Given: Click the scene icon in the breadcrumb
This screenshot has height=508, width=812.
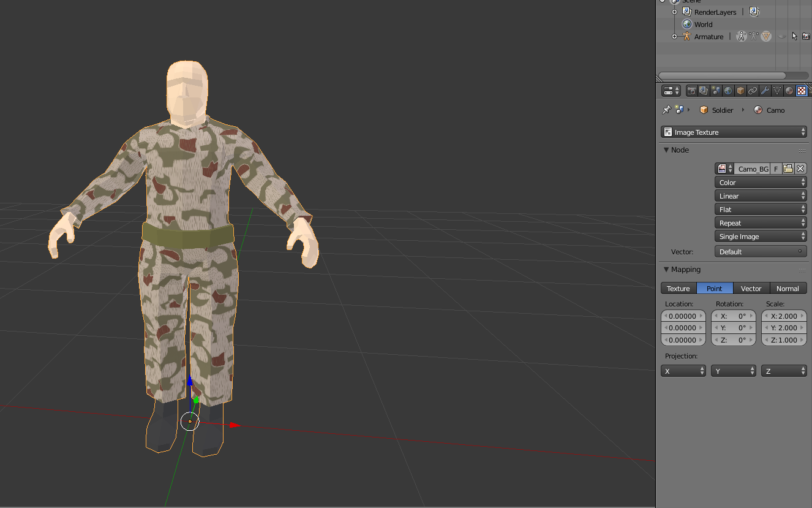Looking at the screenshot, I should click(679, 110).
